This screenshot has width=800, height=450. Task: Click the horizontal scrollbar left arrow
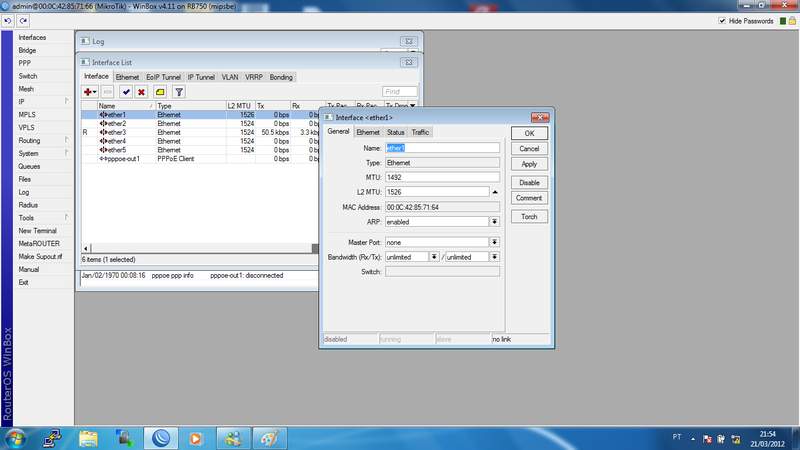tap(86, 248)
